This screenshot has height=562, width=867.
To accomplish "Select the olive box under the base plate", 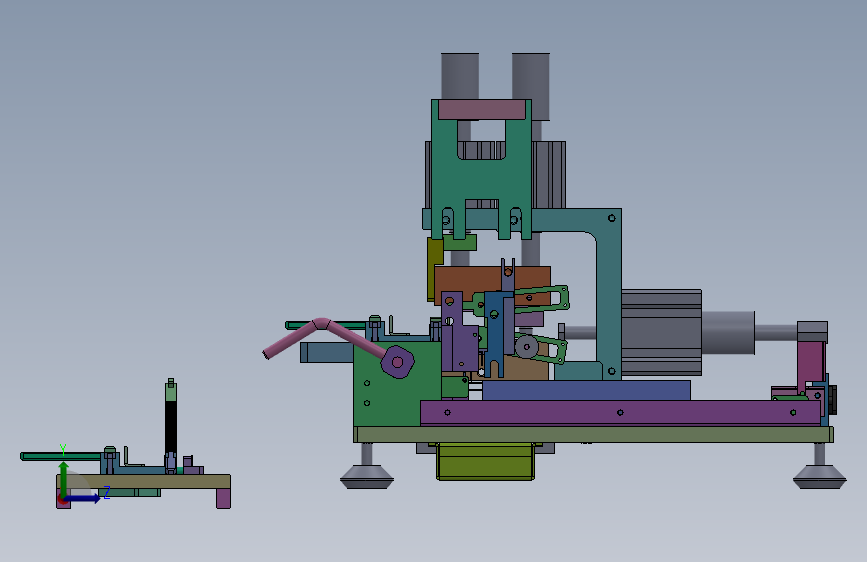I will point(485,461).
